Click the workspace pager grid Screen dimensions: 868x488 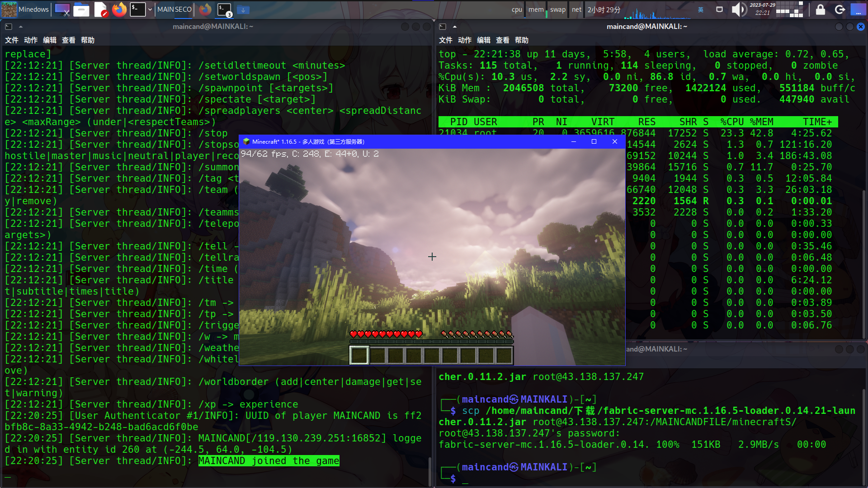[x=789, y=9]
